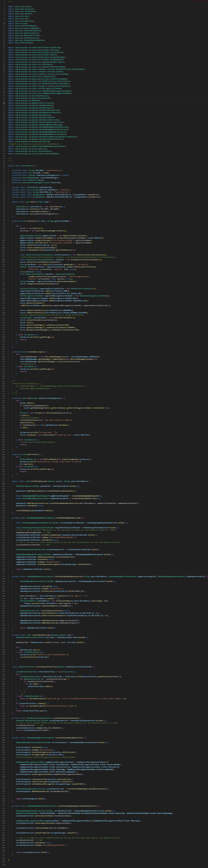Click UnsignedShort.valueOf(432) value
This screenshot has width=208, height=868.
click(x=86, y=194)
